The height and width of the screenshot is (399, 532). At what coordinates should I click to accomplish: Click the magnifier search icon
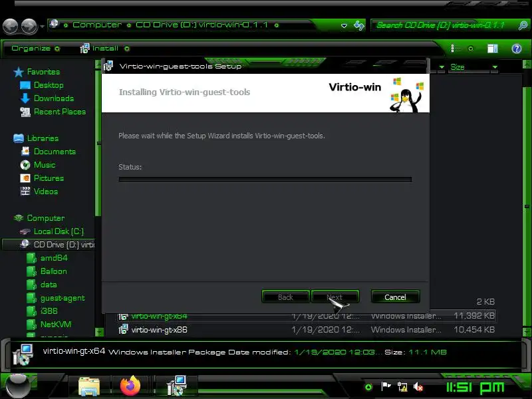(523, 25)
